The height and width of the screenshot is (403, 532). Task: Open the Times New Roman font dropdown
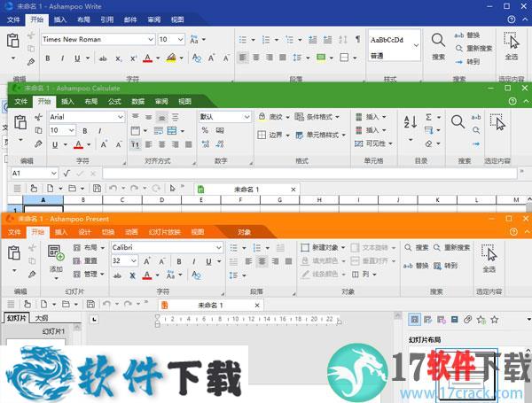click(151, 40)
